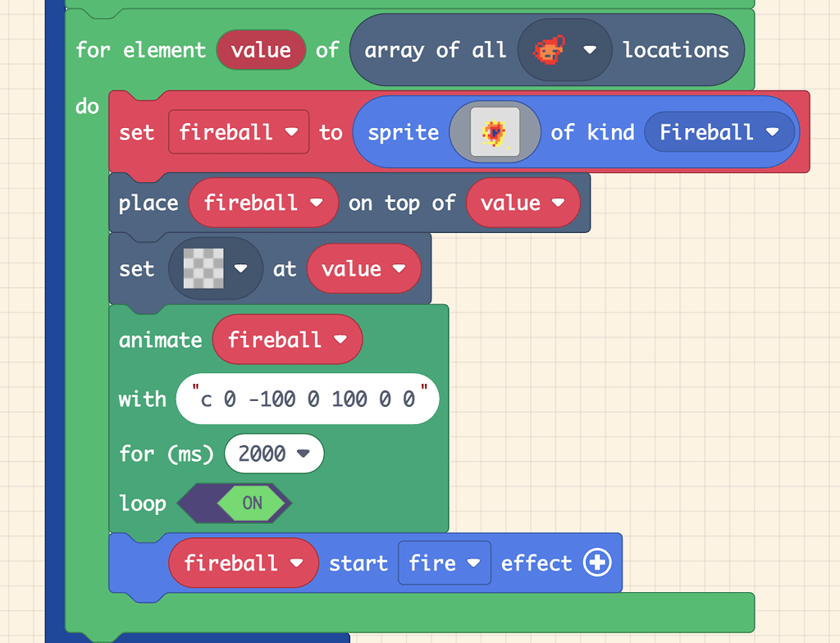Edit the animation string field
The image size is (840, 643).
[307, 399]
